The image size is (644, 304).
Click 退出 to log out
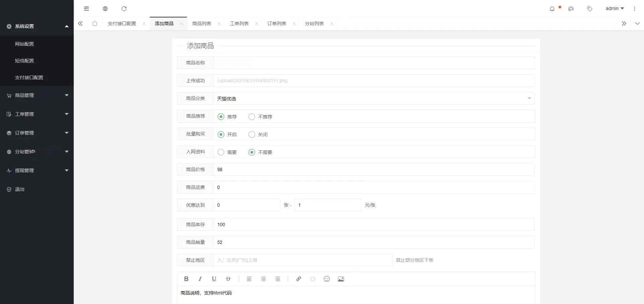click(20, 189)
